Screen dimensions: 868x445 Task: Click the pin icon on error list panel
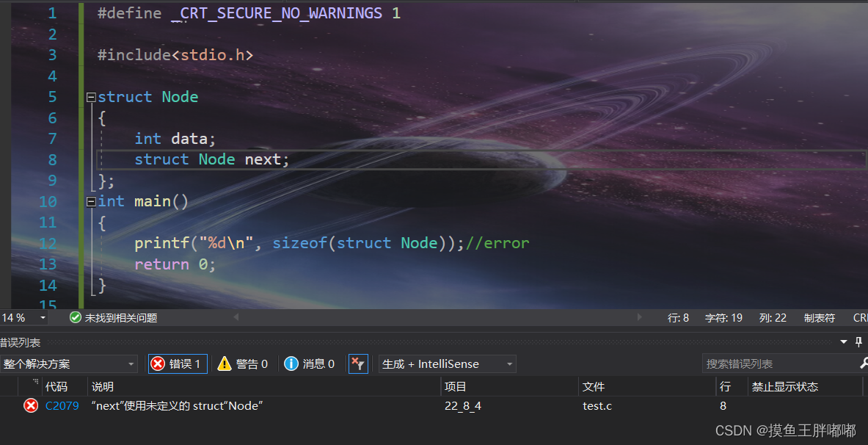(x=859, y=342)
